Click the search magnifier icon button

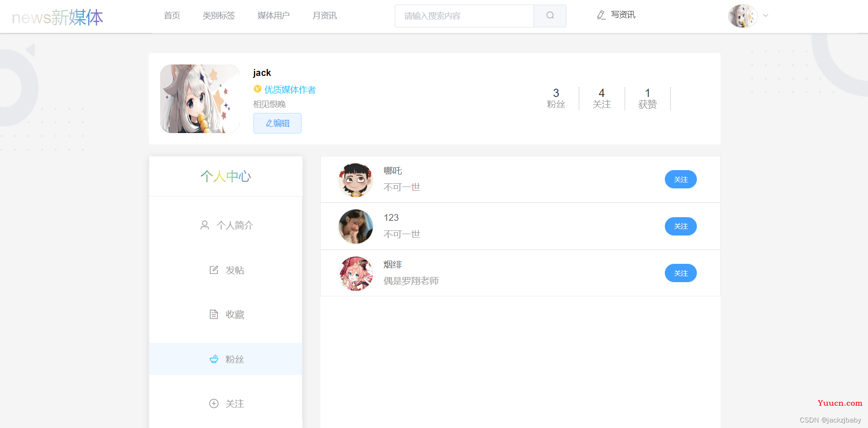tap(550, 16)
